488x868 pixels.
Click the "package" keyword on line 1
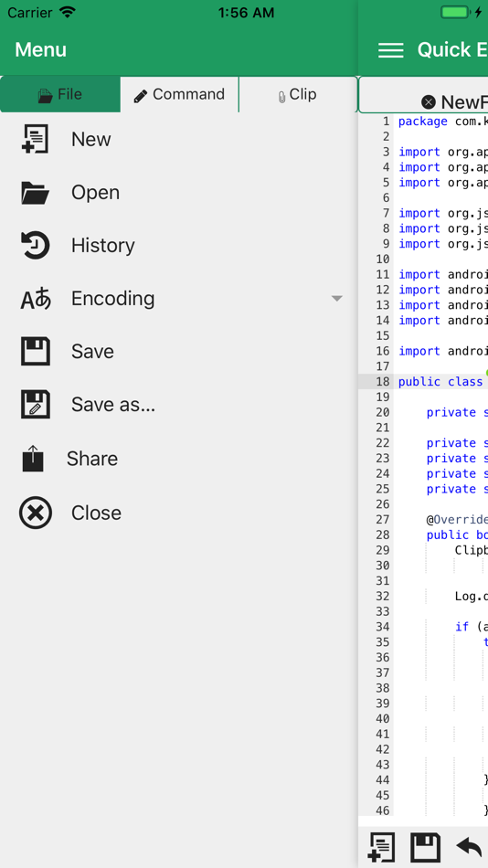pos(422,122)
